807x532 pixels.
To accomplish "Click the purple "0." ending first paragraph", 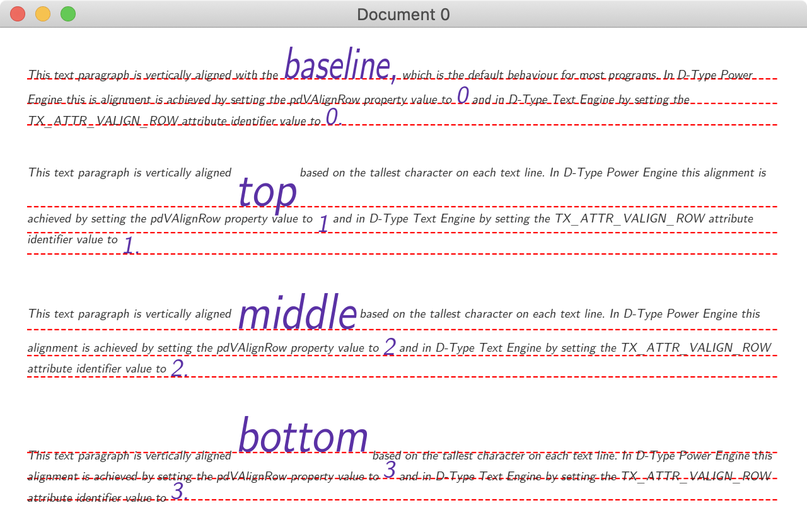I will (333, 117).
